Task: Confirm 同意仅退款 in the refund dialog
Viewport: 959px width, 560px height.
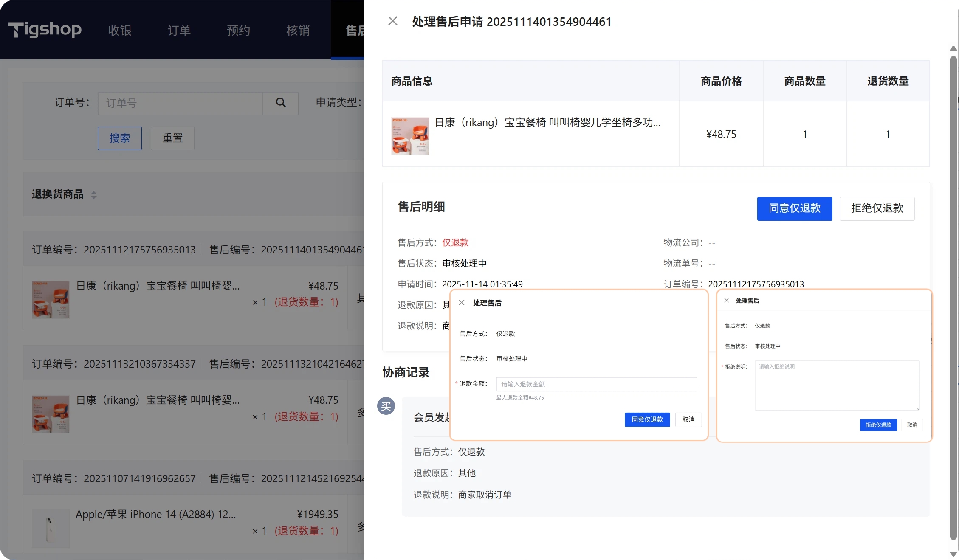Action: pos(647,419)
